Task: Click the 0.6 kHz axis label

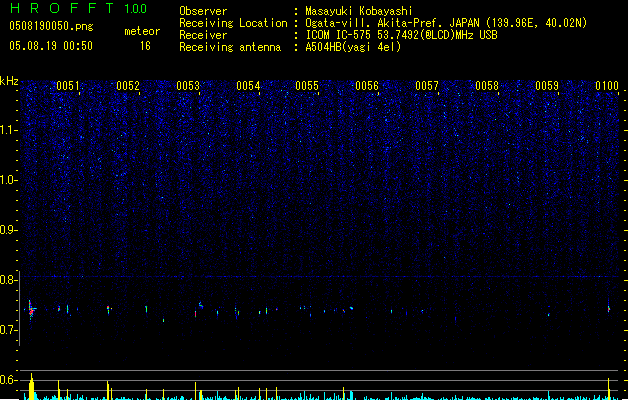Action: click(x=9, y=380)
